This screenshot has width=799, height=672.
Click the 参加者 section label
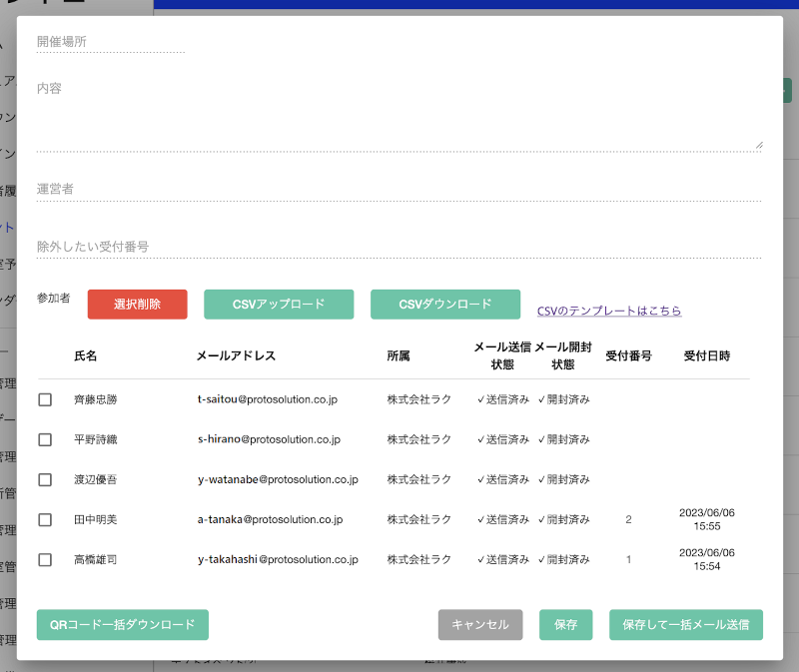pos(54,298)
